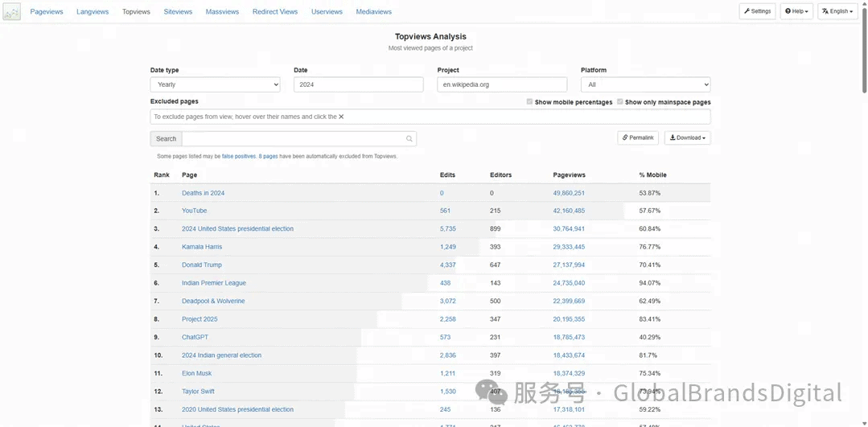
Task: Open the Deadpool & Wolverine link
Action: [213, 301]
